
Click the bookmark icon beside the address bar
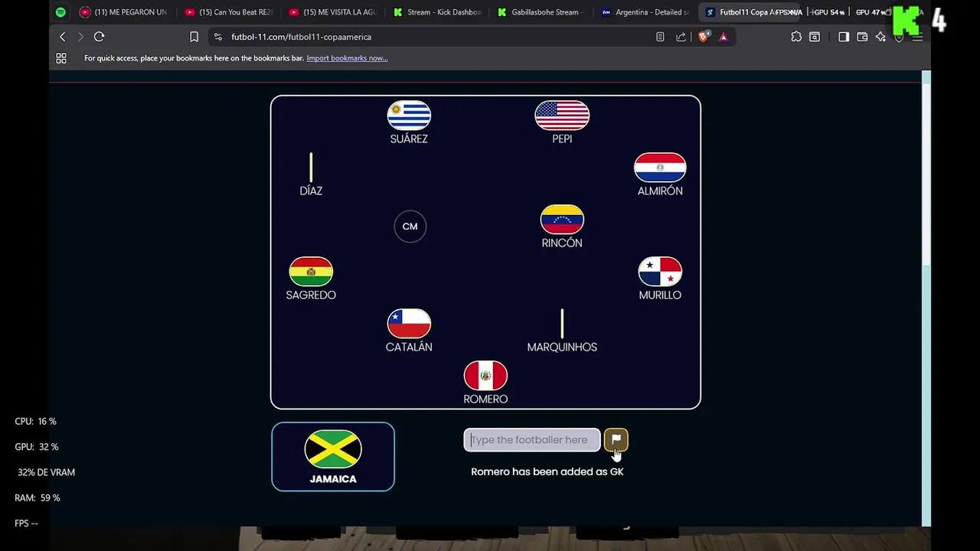click(x=194, y=37)
